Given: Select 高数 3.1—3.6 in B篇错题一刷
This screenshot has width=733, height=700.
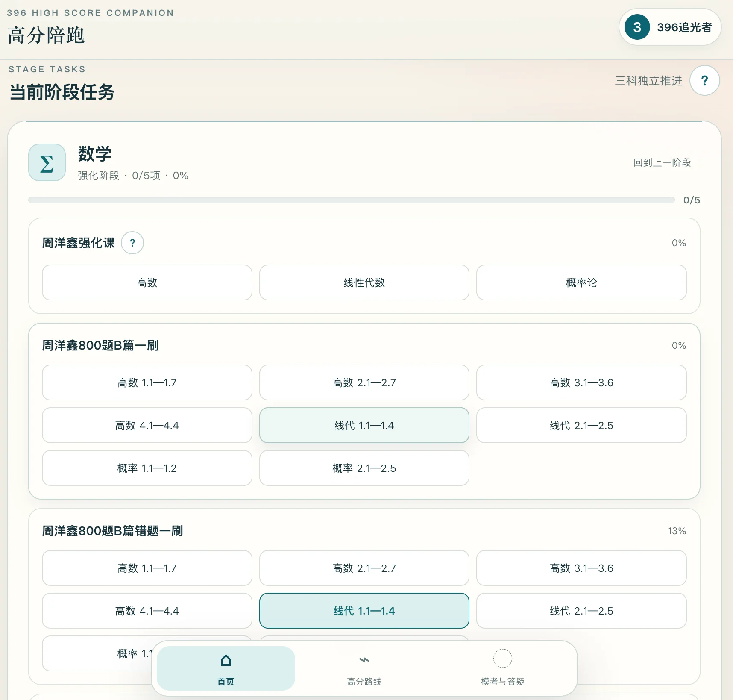Looking at the screenshot, I should (581, 568).
